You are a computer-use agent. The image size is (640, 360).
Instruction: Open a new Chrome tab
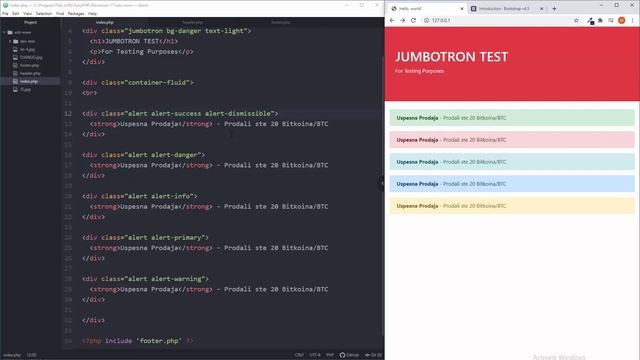click(554, 8)
